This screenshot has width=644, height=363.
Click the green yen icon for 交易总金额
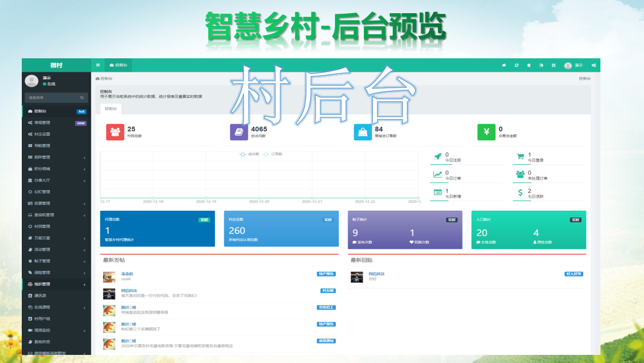[486, 132]
